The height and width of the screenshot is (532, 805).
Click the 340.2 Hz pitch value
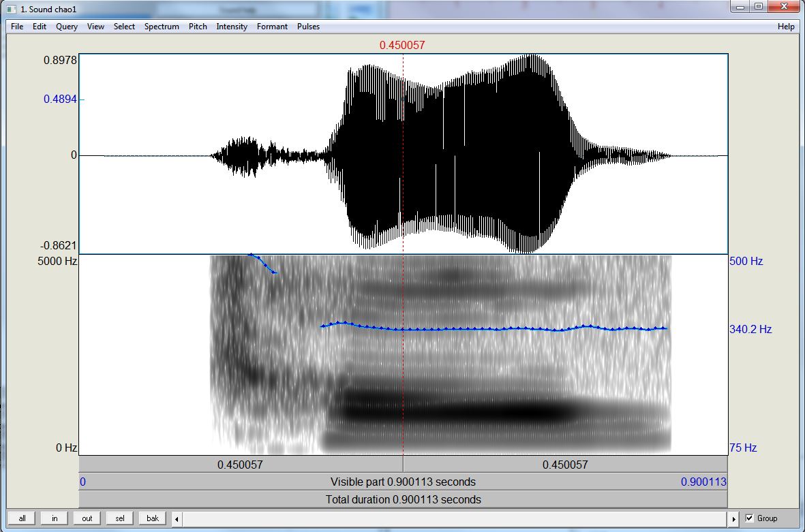pos(750,330)
